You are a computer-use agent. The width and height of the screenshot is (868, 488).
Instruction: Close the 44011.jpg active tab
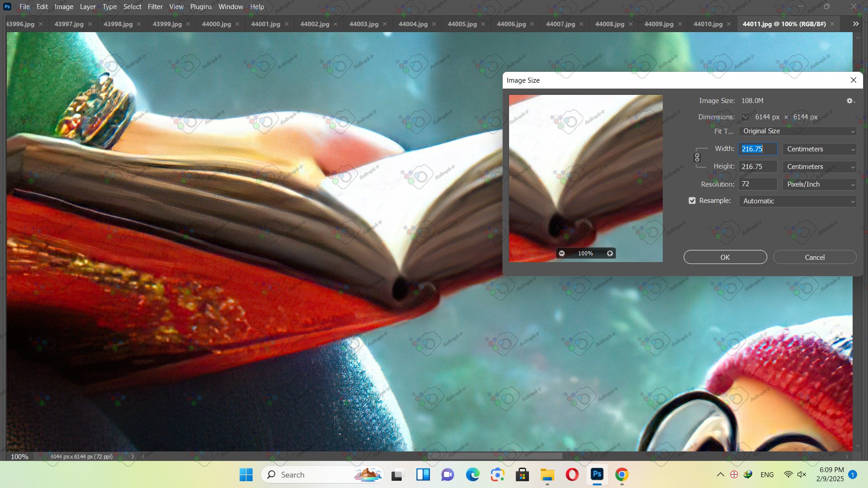(832, 24)
